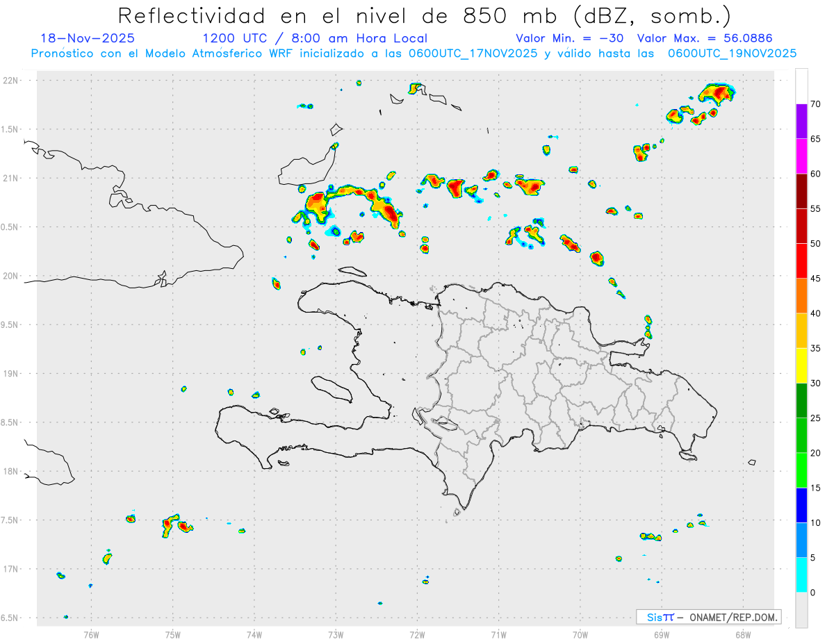Click the colorbar value label '30'
This screenshot has height=644, width=834.
pyautogui.click(x=815, y=383)
